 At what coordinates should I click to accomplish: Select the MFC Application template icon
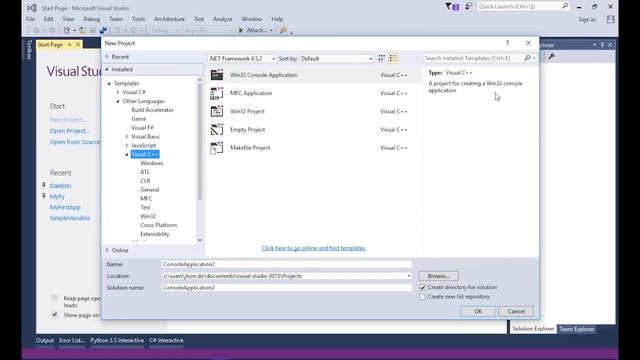coord(217,93)
